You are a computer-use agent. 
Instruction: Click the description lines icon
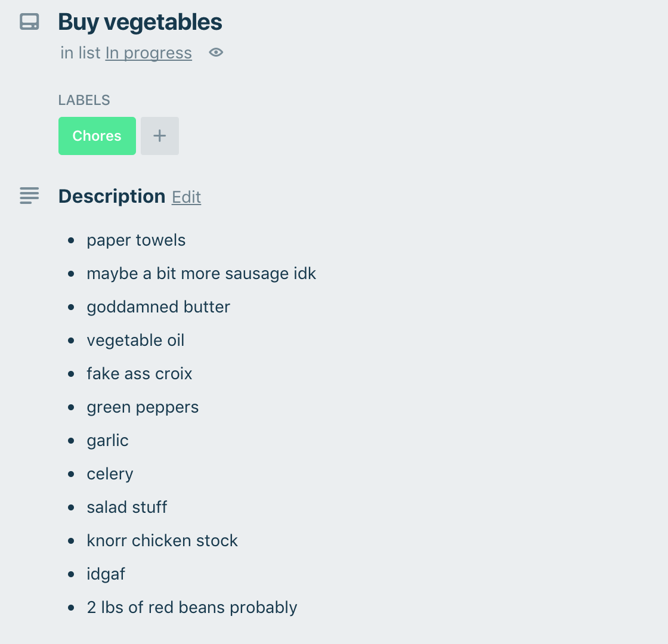(x=29, y=196)
